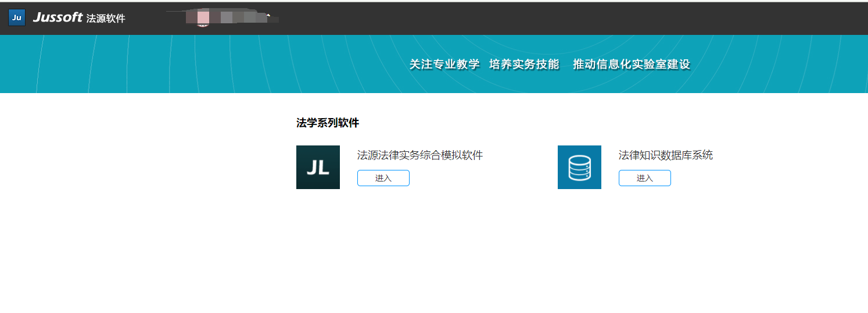The image size is (868, 313).
Task: Click the 关注专业教学 banner slogan
Action: coord(444,65)
